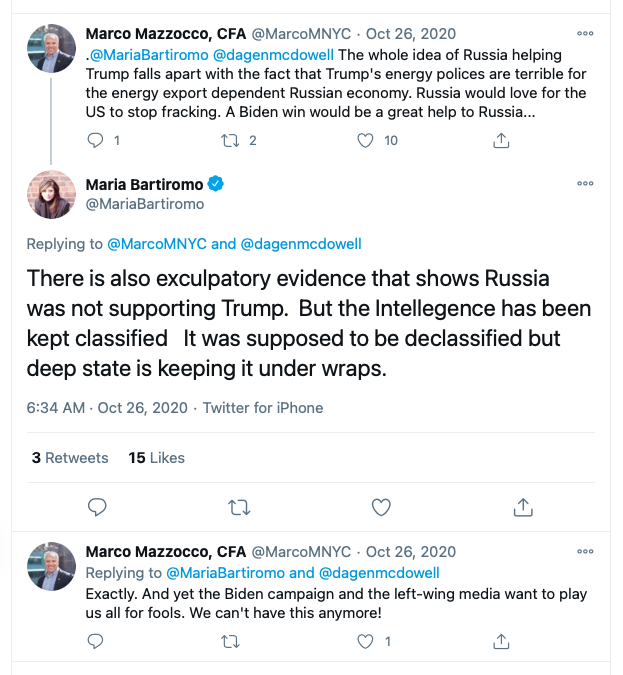Image resolution: width=623 pixels, height=675 pixels.
Task: View the 15 Likes list
Action: pos(157,458)
